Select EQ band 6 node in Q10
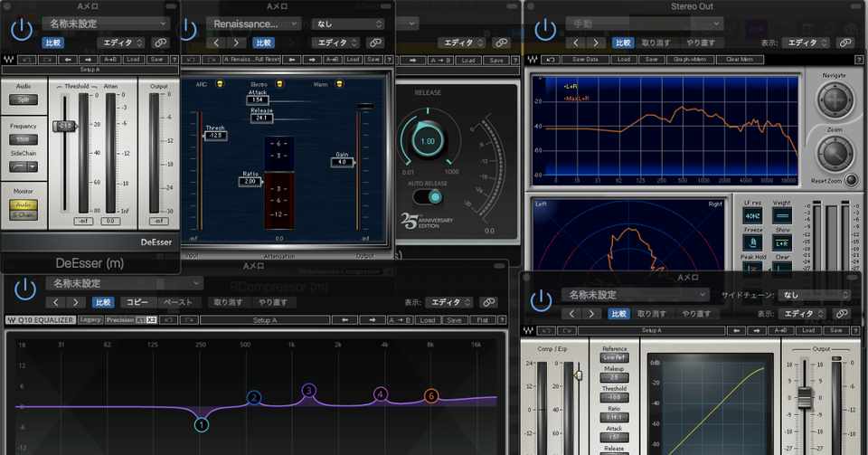This screenshot has width=868, height=455. coord(430,396)
